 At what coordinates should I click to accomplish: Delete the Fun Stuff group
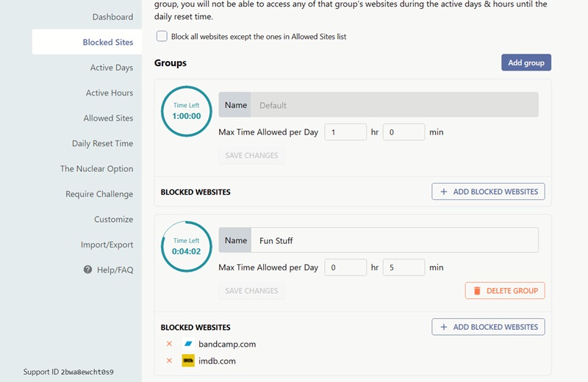(505, 290)
